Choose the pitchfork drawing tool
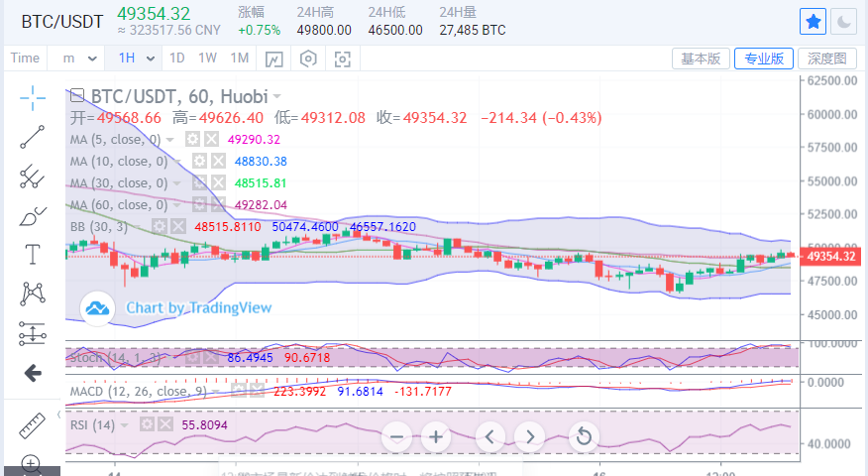This screenshot has height=476, width=868. [x=33, y=177]
